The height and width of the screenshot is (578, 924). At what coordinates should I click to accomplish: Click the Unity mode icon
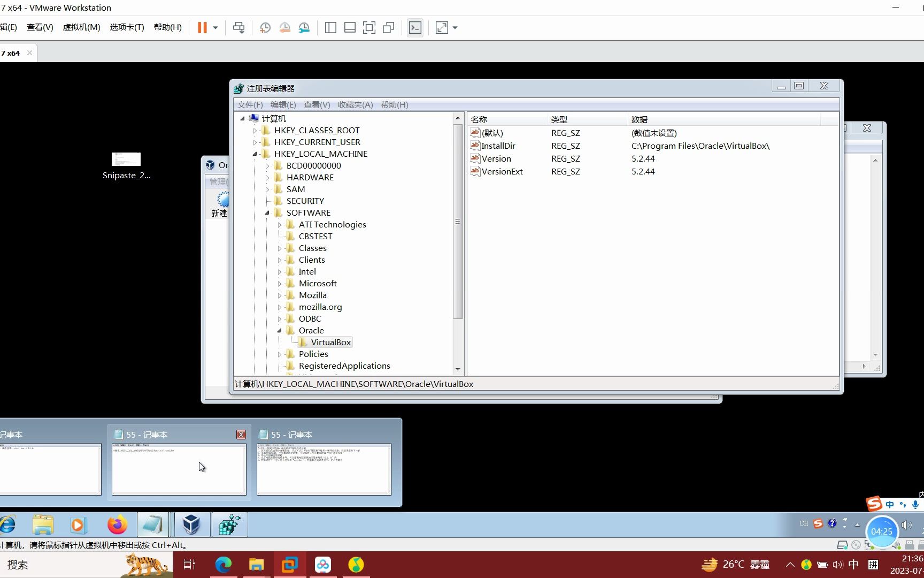(x=389, y=28)
